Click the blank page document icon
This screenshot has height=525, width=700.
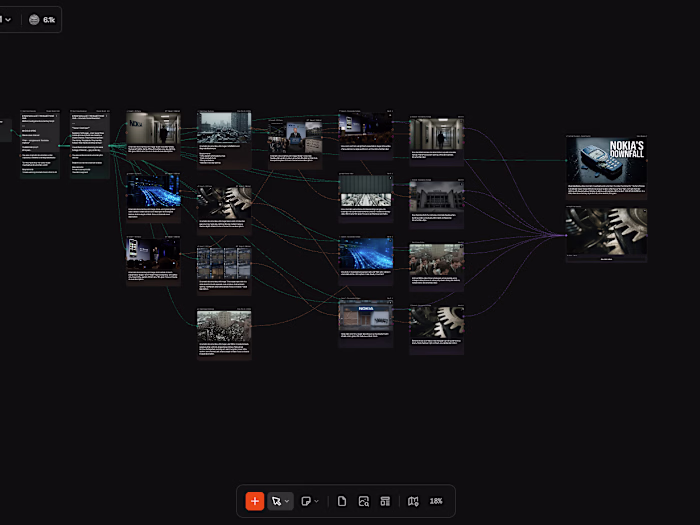click(342, 501)
